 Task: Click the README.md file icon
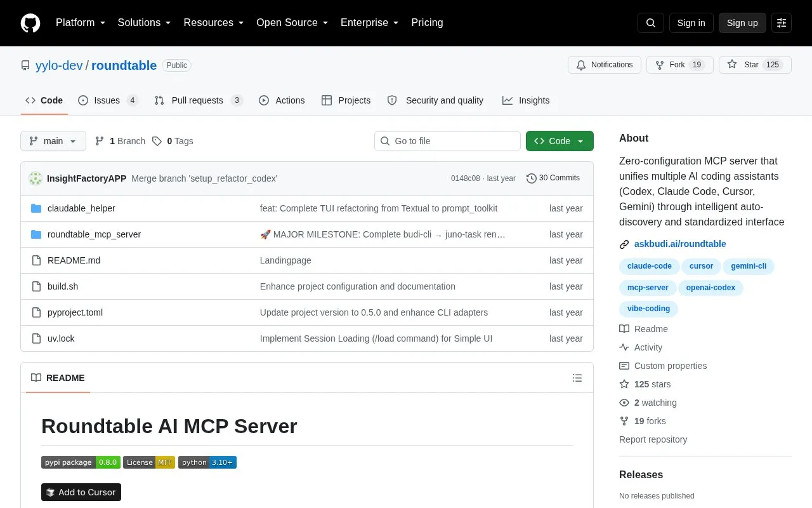click(x=36, y=260)
